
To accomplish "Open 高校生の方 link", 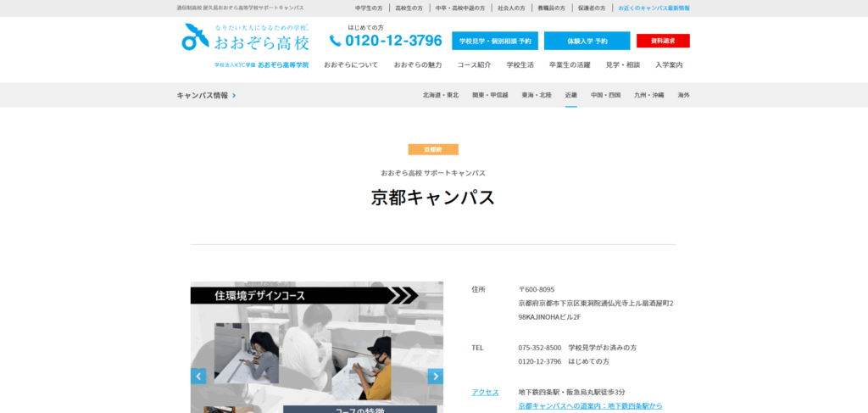I will click(x=409, y=8).
